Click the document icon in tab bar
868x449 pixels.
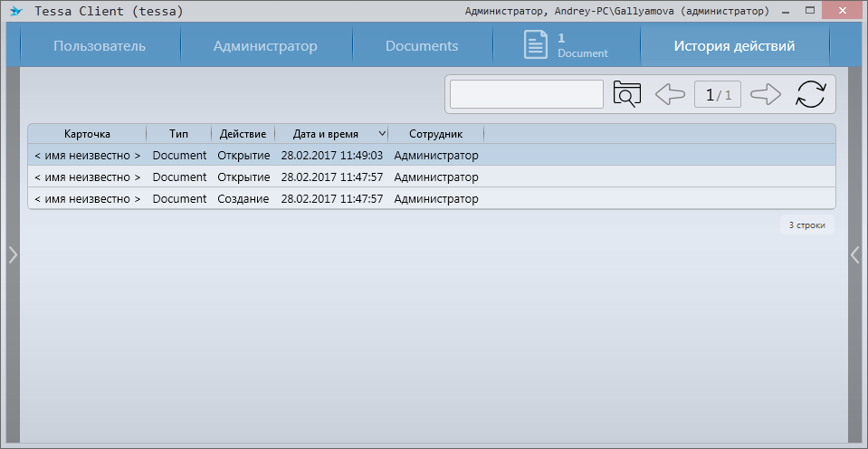(536, 45)
